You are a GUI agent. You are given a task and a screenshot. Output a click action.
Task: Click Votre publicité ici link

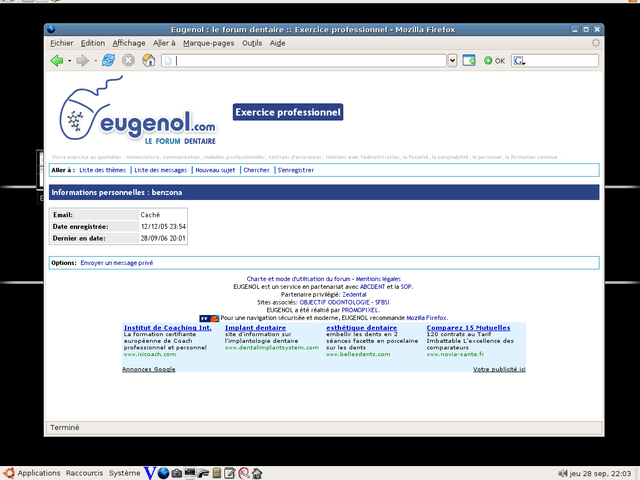tap(499, 369)
